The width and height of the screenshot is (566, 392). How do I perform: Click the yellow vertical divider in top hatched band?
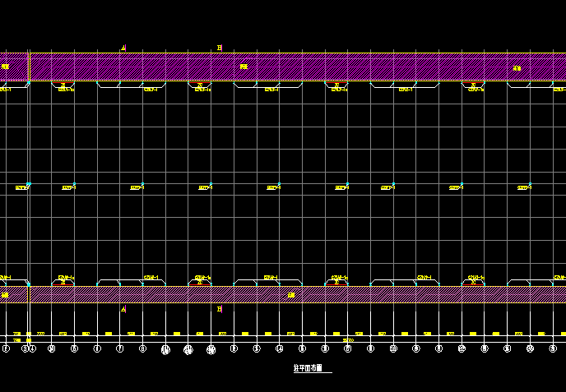coord(30,67)
